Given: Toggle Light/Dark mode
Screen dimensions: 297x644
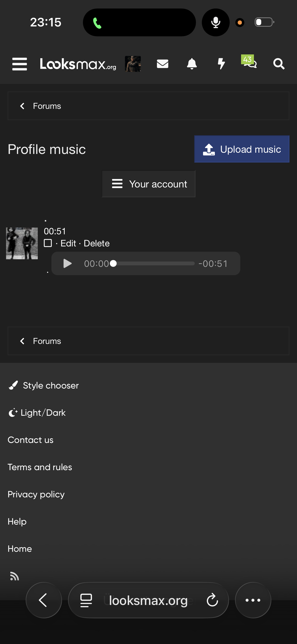Looking at the screenshot, I should (x=37, y=413).
